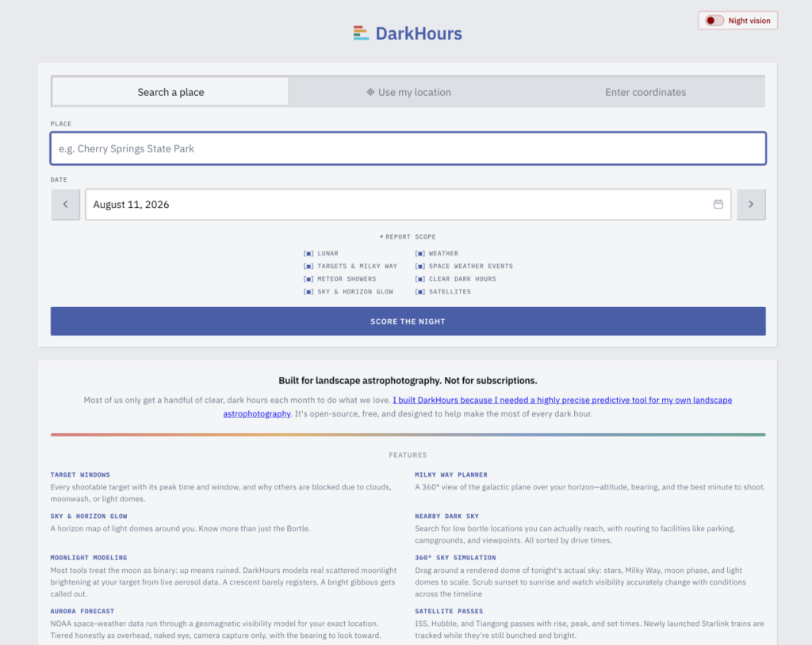Screen dimensions: 812x645
Task: Switch to Use my location tab
Action: tap(408, 92)
